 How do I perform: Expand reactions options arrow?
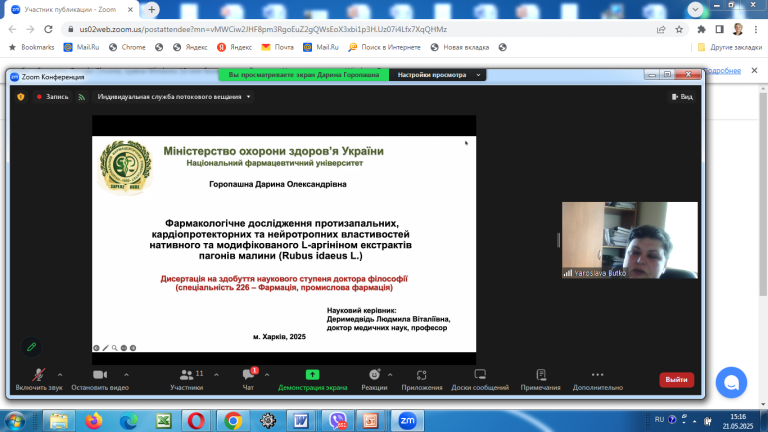point(390,375)
